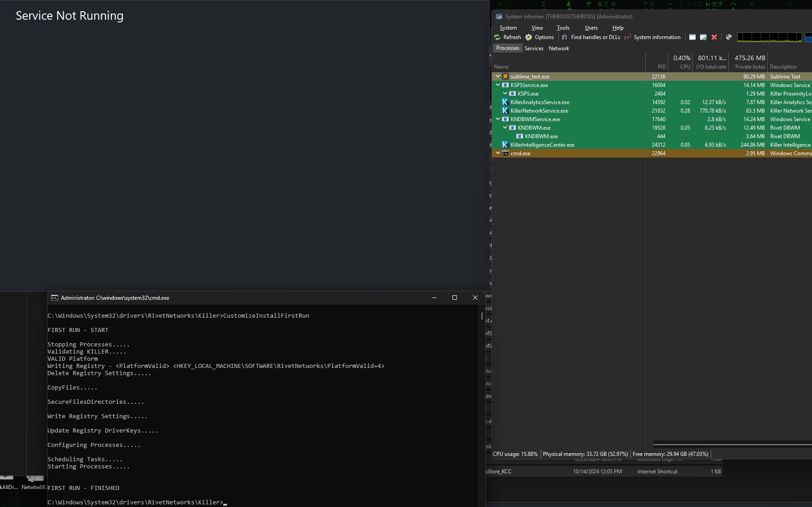Maximize the cmd.exe window

tap(455, 298)
